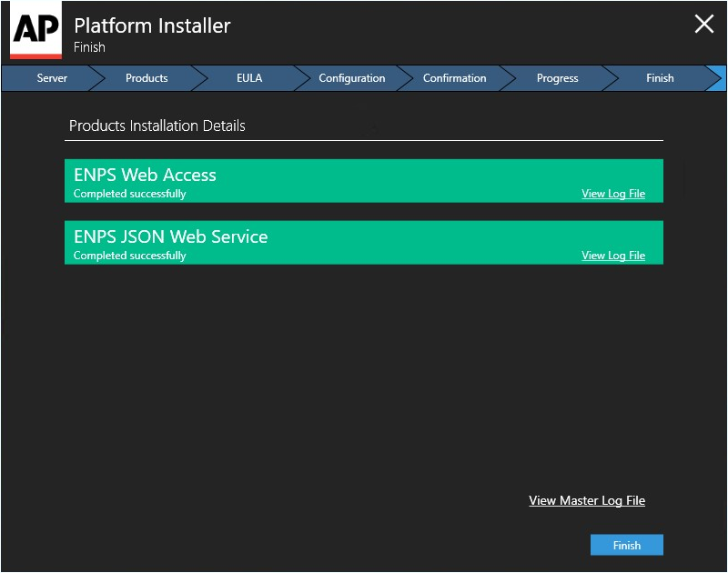View log file for ENPS JSON Web Service
This screenshot has height=573, width=728.
click(x=613, y=256)
